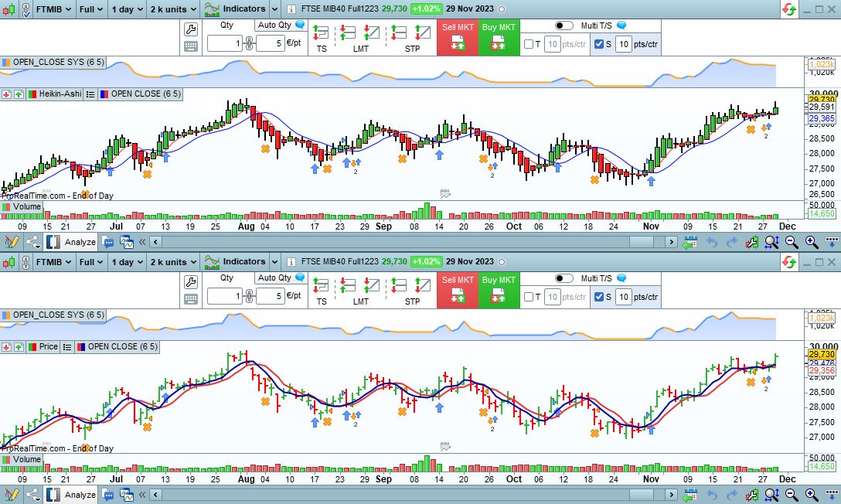Select LMT buy order icon in Heikin-Ashi window
Image resolution: width=841 pixels, height=504 pixels.
point(372,33)
